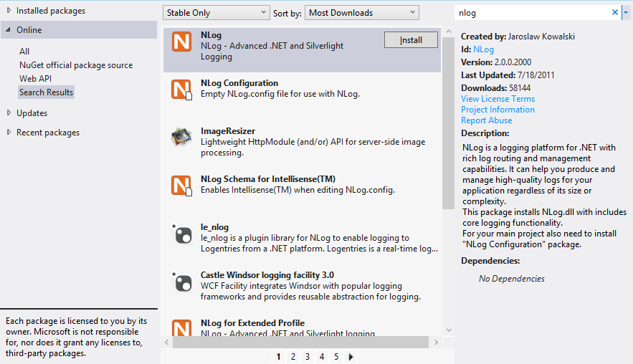Select results page 1
The height and width of the screenshot is (364, 633).
(x=279, y=357)
